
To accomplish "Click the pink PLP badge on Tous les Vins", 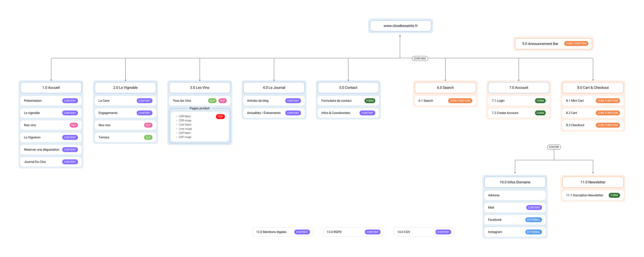I will (x=222, y=101).
